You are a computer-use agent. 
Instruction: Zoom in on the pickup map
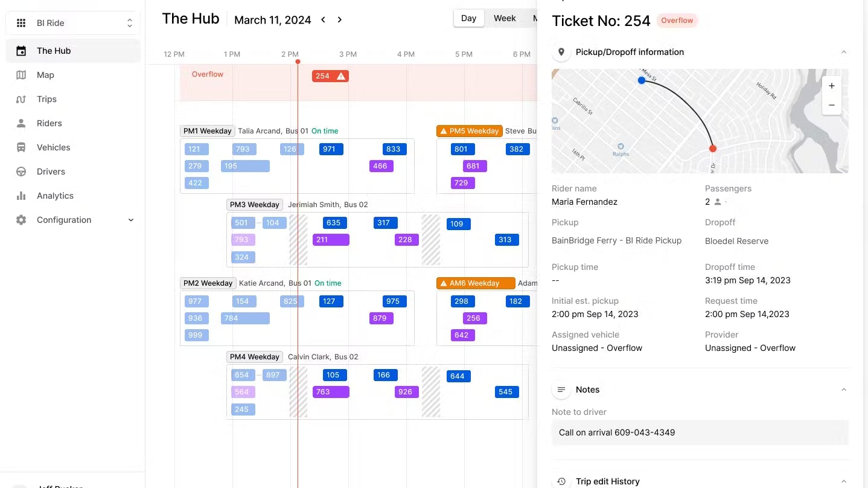[x=831, y=86]
